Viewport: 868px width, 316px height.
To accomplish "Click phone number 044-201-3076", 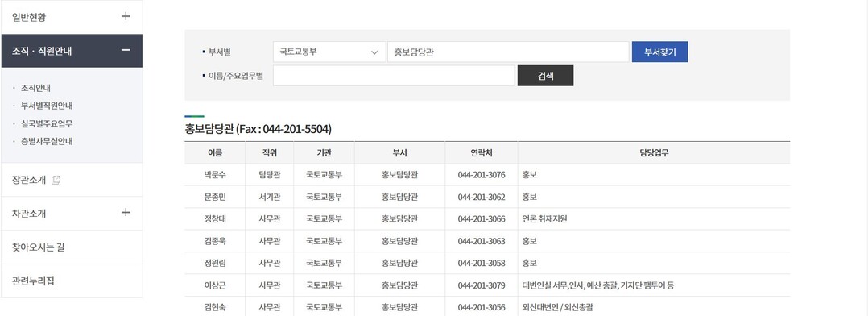I will coord(482,175).
